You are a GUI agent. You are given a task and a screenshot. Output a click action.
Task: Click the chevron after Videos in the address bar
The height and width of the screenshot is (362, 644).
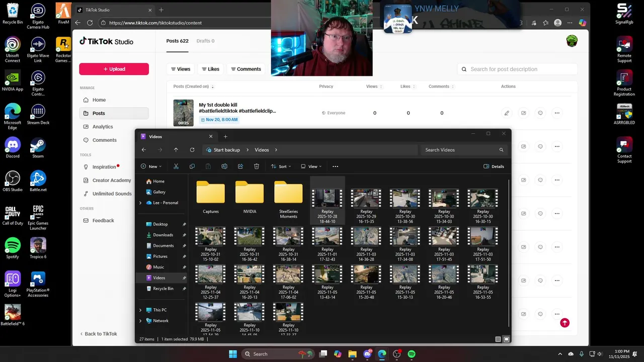[x=276, y=150]
